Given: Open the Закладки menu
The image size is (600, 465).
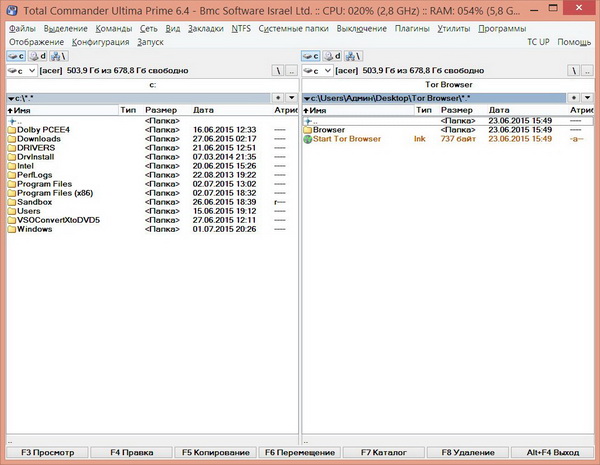Looking at the screenshot, I should [205, 29].
